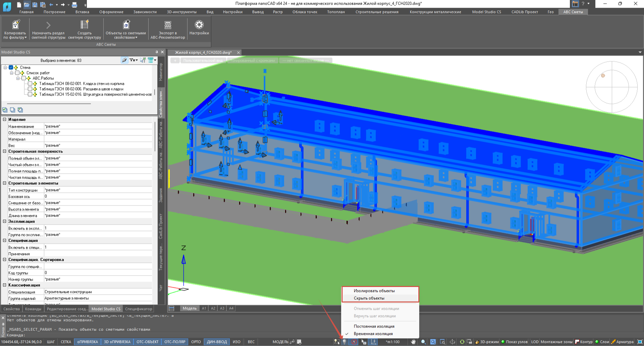Click the Open file icon
Viewport: 644px width, 346px height.
(x=27, y=5)
